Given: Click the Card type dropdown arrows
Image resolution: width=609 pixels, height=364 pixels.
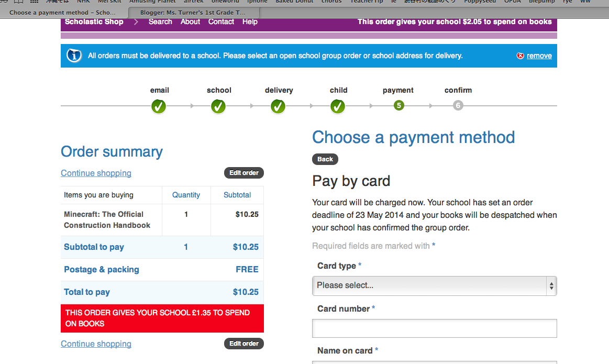Looking at the screenshot, I should pyautogui.click(x=551, y=286).
